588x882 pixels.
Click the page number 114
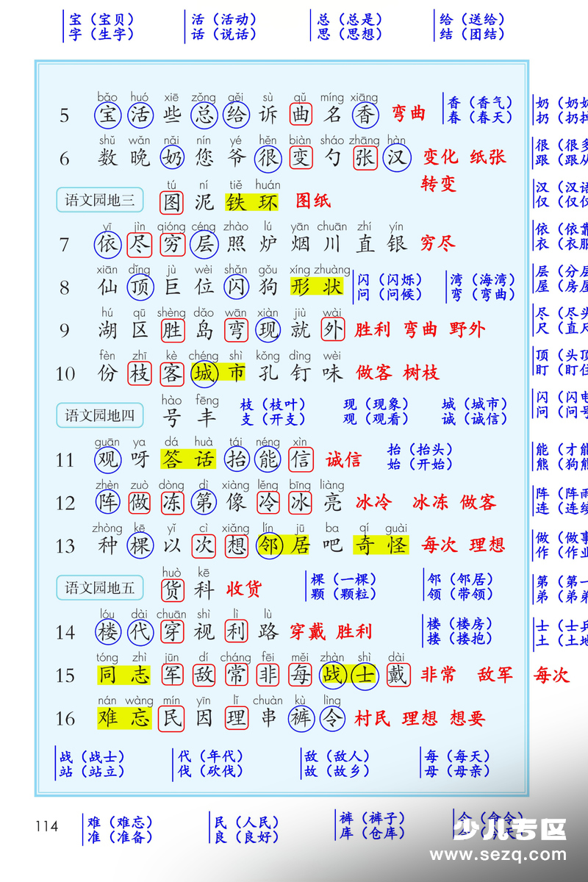(46, 826)
